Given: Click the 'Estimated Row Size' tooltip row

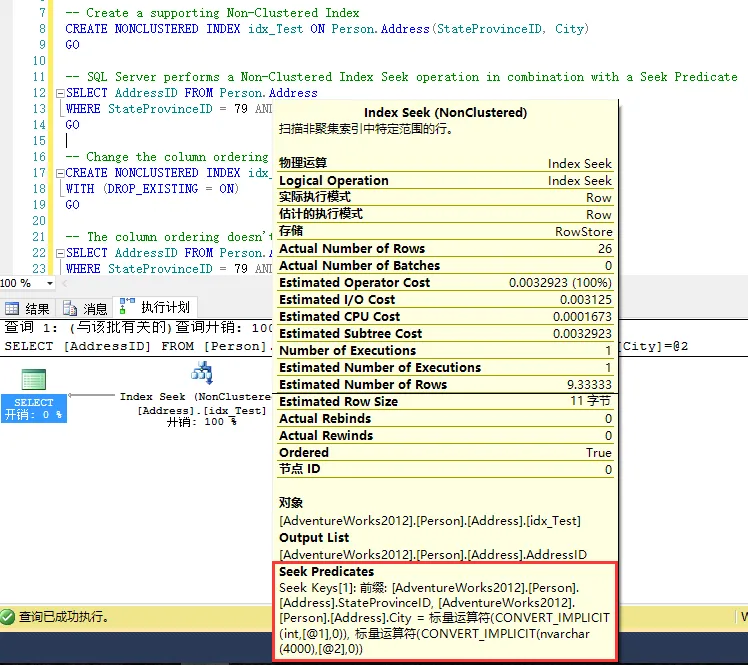Looking at the screenshot, I should 445,402.
